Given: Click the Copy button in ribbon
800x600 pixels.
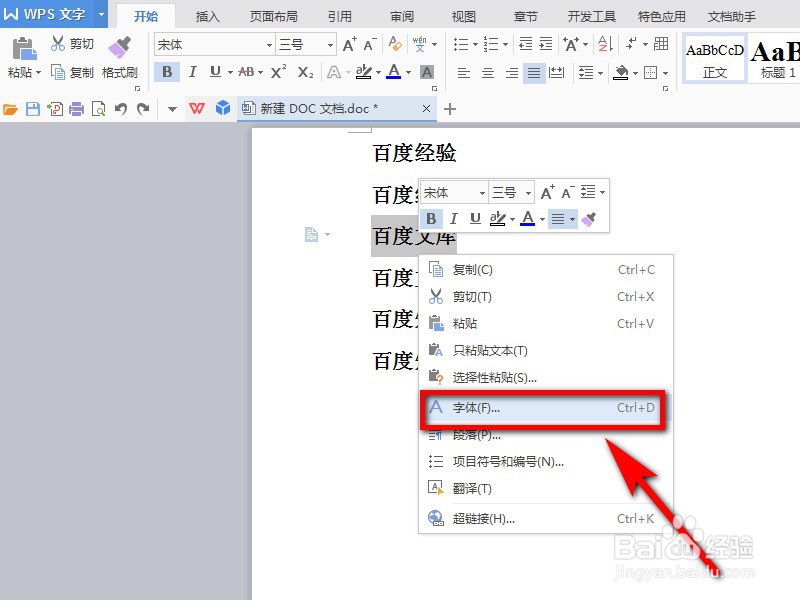Looking at the screenshot, I should coord(72,72).
